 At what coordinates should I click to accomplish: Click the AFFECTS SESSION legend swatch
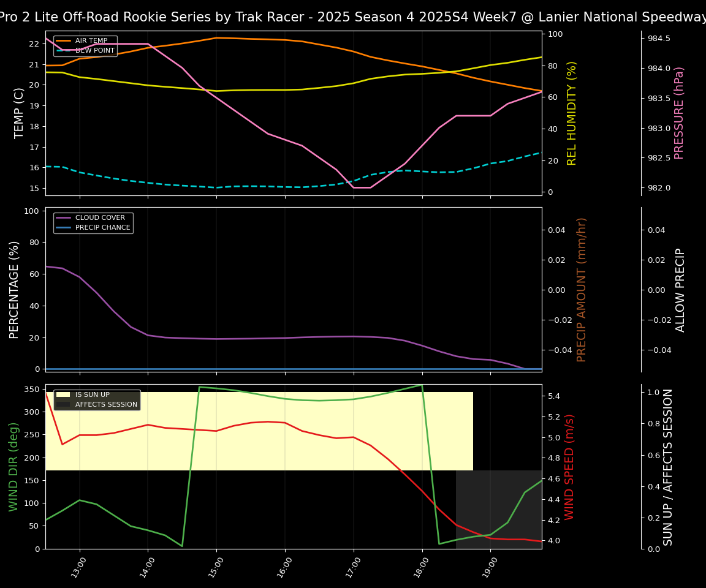pos(63,404)
